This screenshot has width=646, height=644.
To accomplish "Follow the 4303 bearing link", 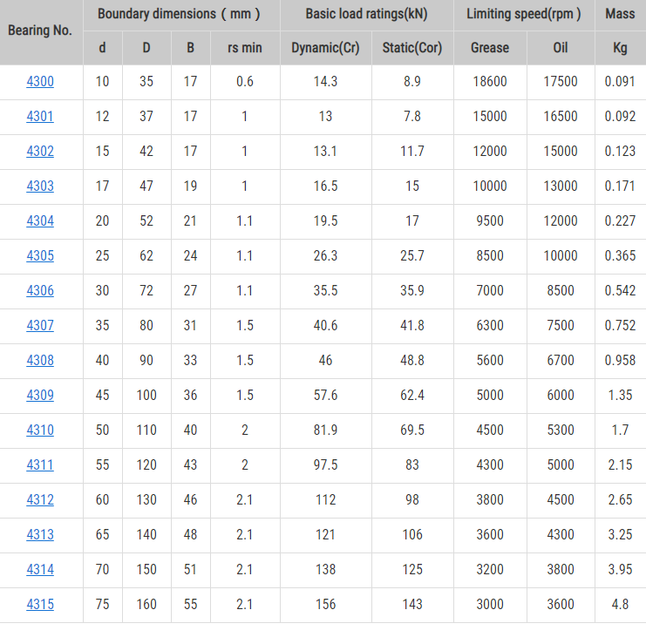I will point(40,186).
